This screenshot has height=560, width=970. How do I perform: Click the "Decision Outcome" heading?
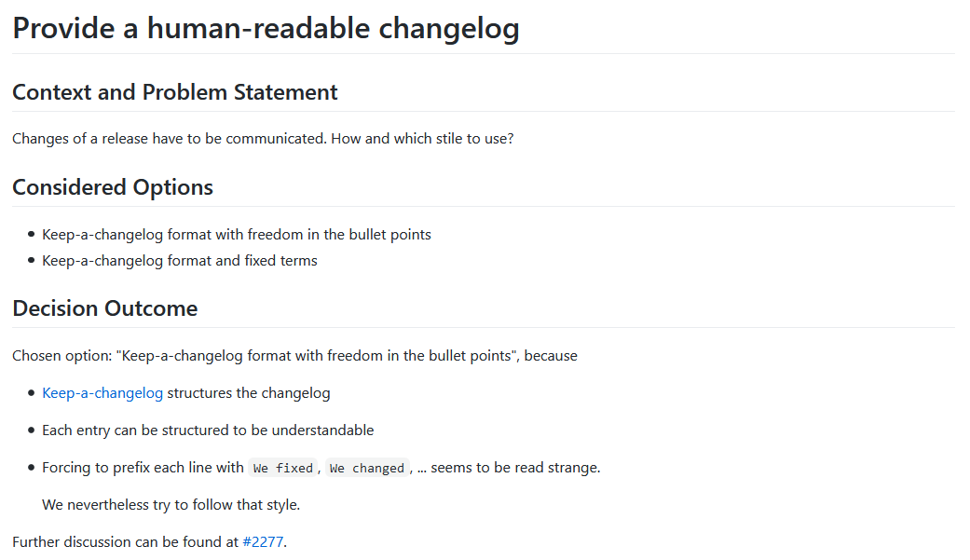pyautogui.click(x=104, y=308)
